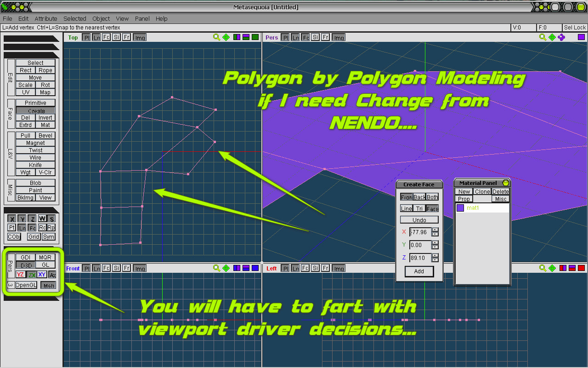588x368 pixels.
Task: Click the Y value stepper arrows
Action: click(436, 245)
